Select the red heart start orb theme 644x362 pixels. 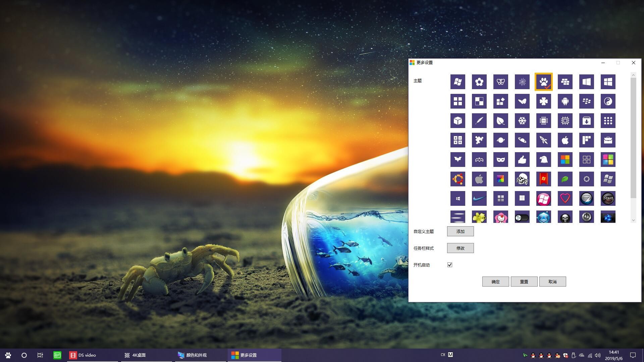[565, 198]
